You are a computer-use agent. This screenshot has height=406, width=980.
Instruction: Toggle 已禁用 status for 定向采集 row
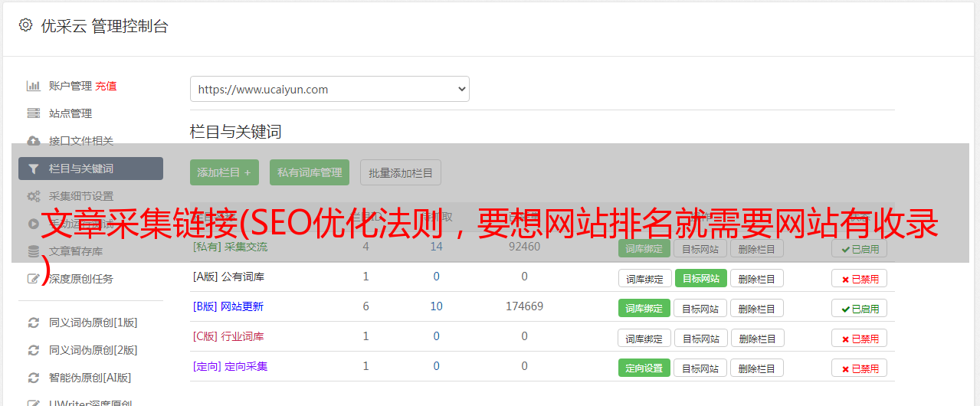[860, 368]
